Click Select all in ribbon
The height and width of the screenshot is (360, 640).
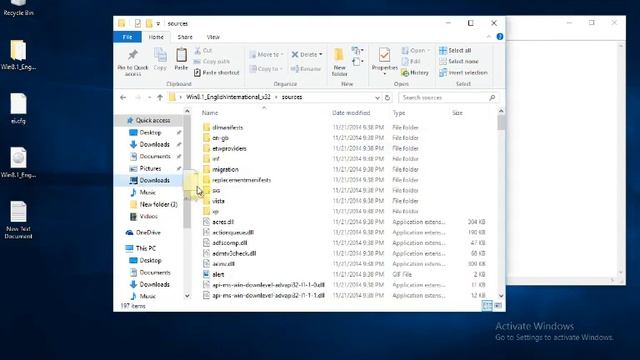click(455, 51)
